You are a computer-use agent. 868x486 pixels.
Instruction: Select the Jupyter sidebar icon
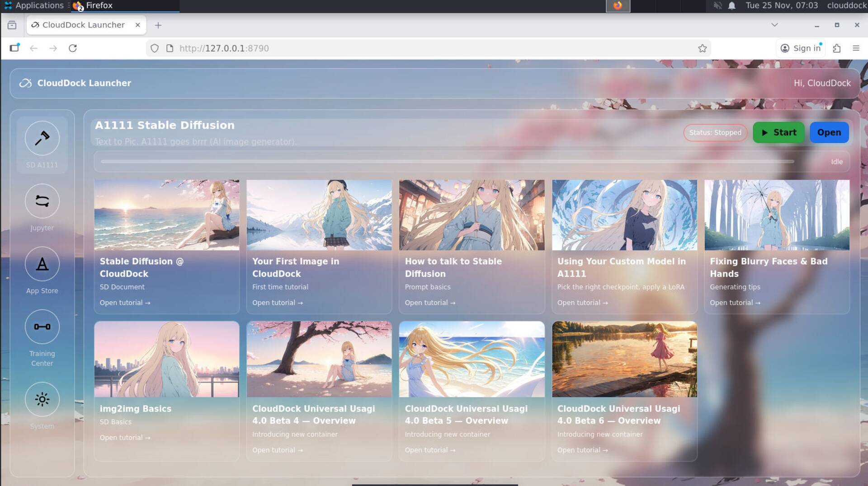(42, 201)
